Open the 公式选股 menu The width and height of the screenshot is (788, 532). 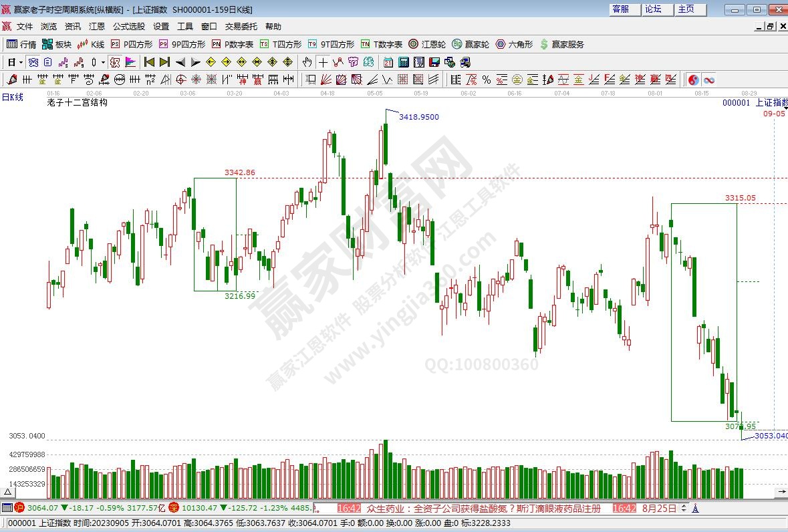click(128, 27)
